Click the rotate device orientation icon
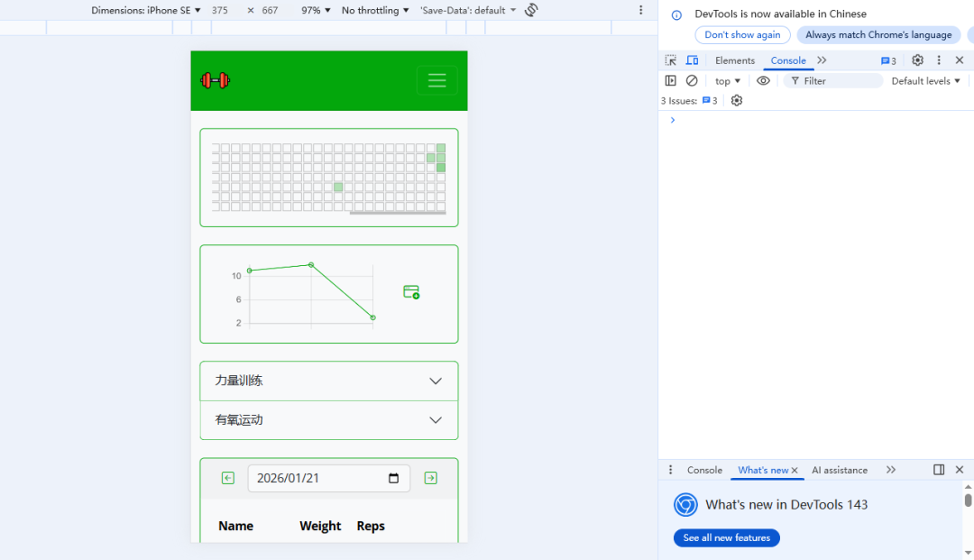The width and height of the screenshot is (974, 560). 530,10
